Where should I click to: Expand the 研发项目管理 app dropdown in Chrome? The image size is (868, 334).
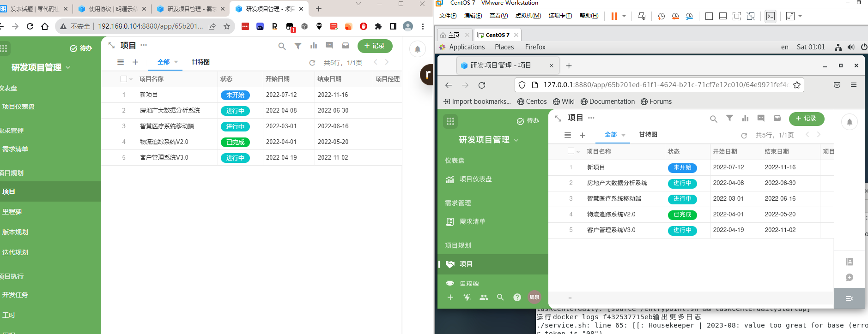pyautogui.click(x=68, y=67)
